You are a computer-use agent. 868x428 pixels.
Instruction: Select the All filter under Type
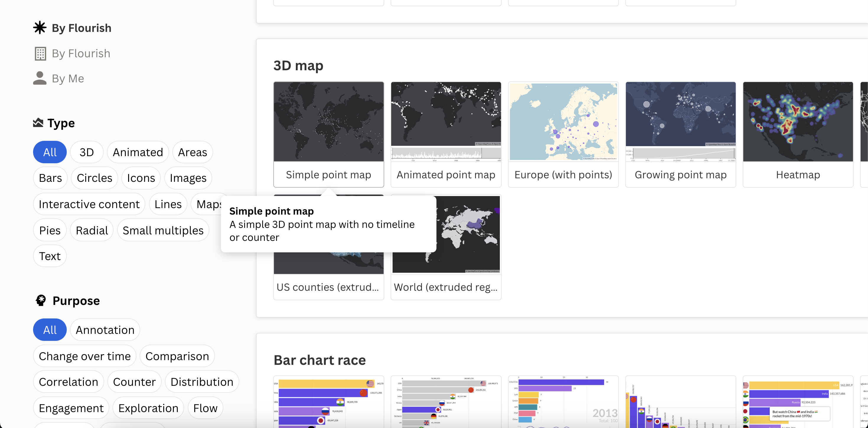click(50, 152)
